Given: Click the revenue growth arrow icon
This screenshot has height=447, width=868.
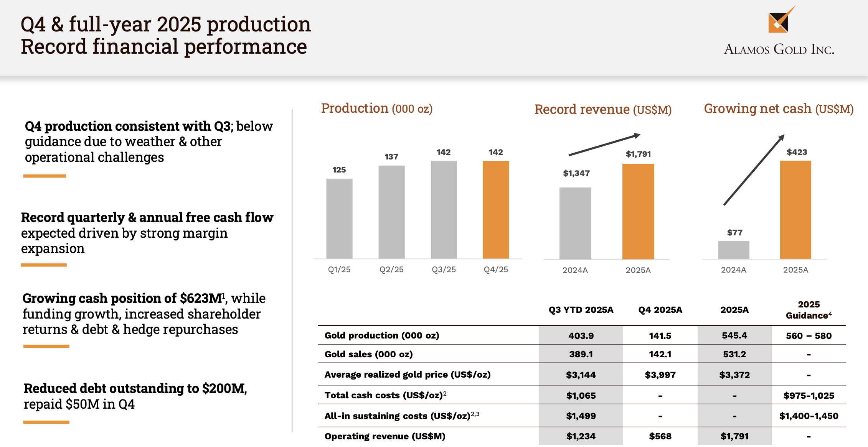Looking at the screenshot, I should 604,145.
